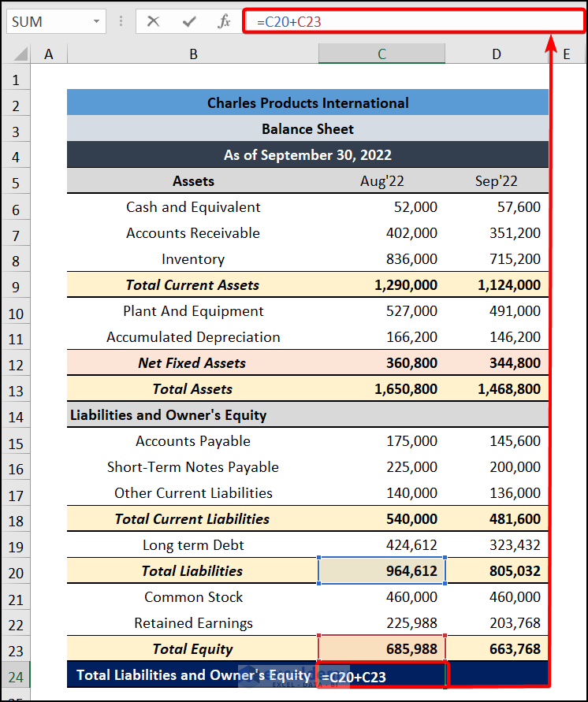The height and width of the screenshot is (702, 588).
Task: Select the 685,988 Total Equity cell
Action: (381, 648)
